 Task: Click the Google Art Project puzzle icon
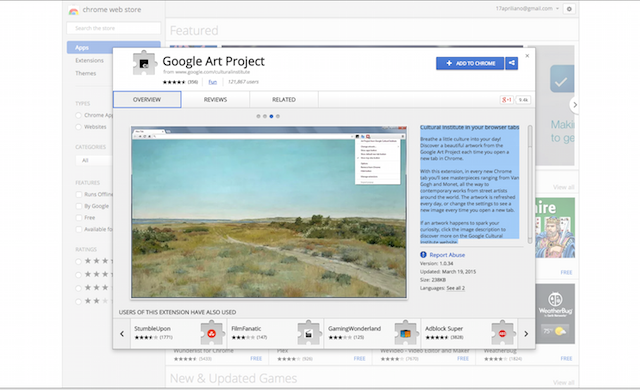pos(144,63)
